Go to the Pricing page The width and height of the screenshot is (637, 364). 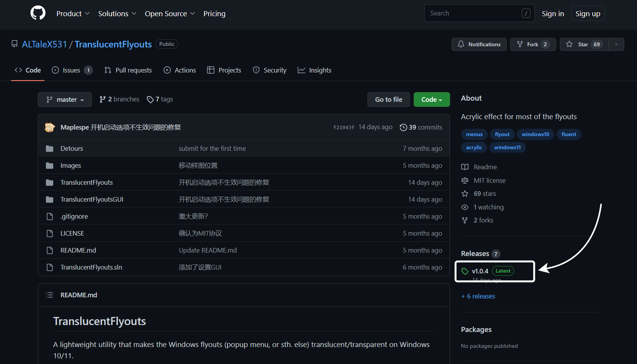tap(214, 14)
